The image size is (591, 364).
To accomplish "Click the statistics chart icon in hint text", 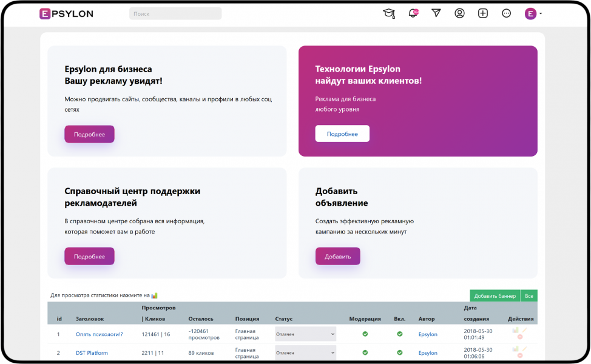I will click(154, 295).
